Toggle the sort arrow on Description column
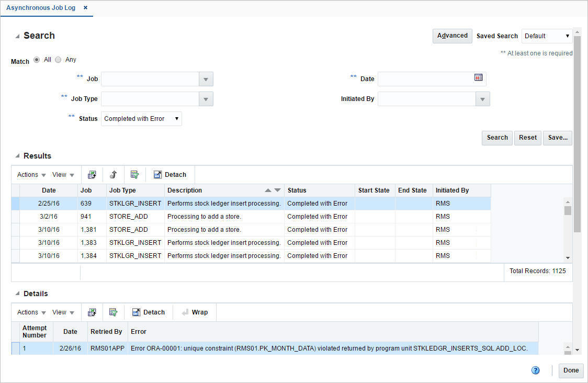The width and height of the screenshot is (588, 383). 268,190
